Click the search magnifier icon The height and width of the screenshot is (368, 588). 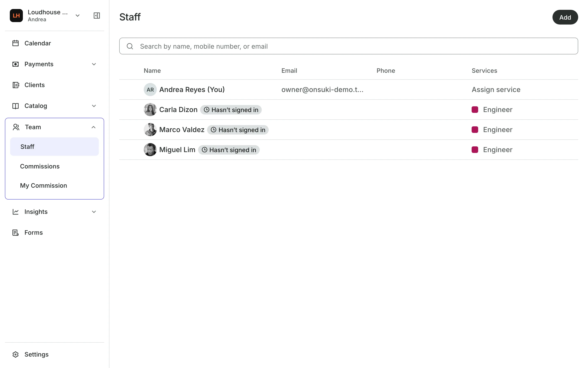tap(130, 46)
